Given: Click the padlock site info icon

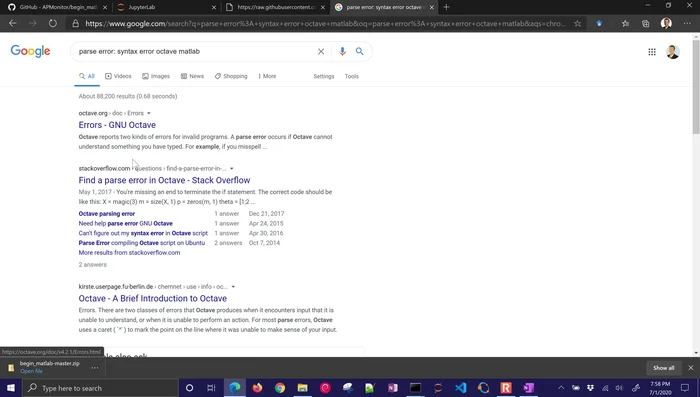Looking at the screenshot, I should [x=75, y=23].
